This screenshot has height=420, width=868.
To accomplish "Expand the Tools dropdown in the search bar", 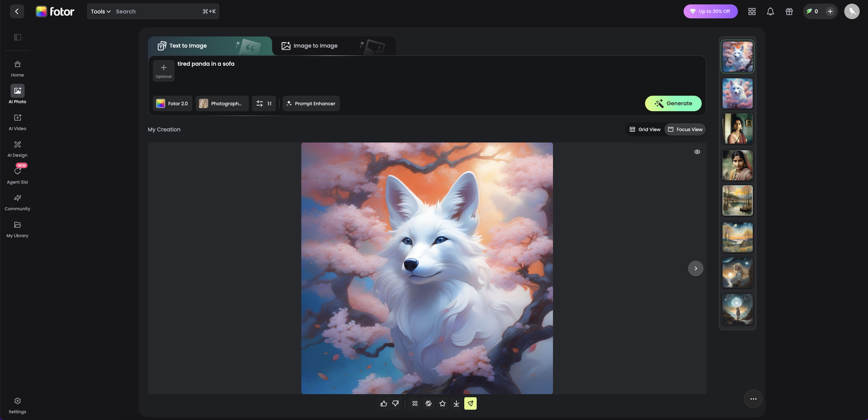I will (100, 11).
